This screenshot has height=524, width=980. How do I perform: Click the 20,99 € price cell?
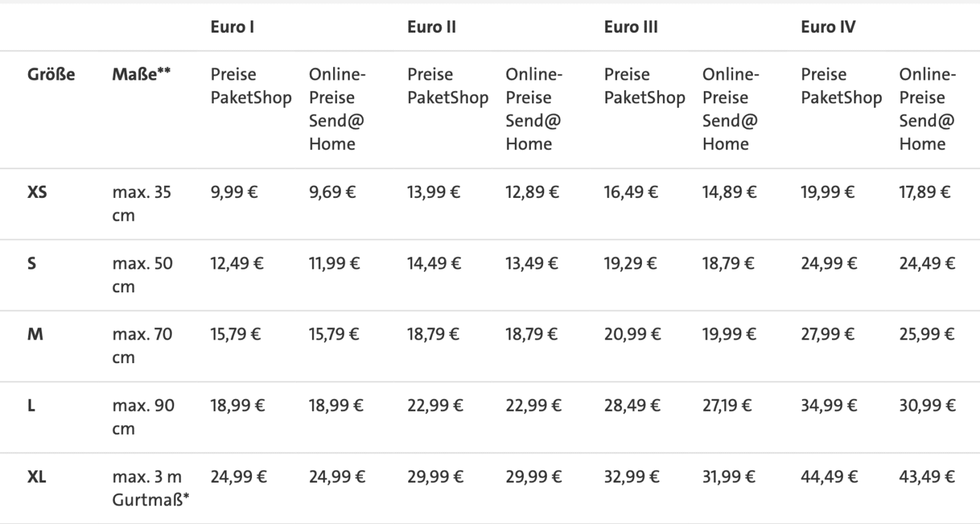[x=632, y=334]
